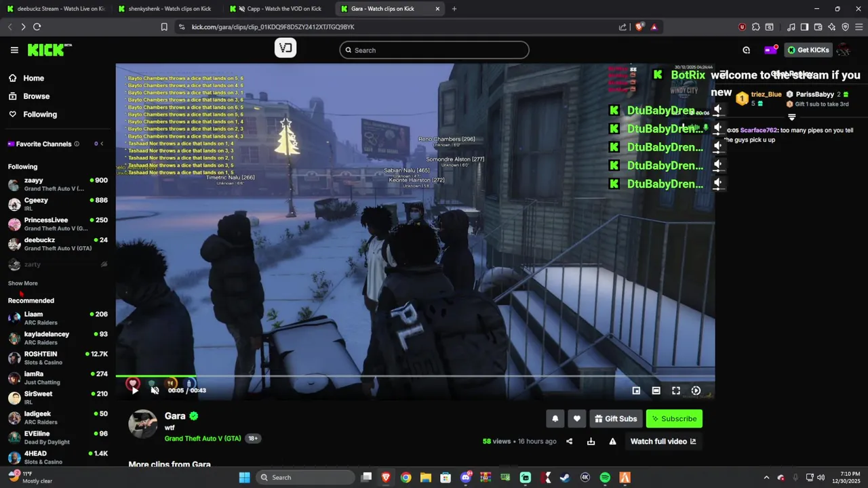The height and width of the screenshot is (488, 868).
Task: Open Grand Theft Auto V category link
Action: 203,439
